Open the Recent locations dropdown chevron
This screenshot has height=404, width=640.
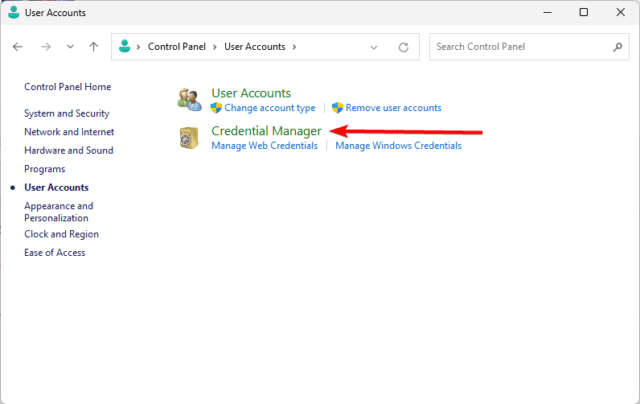click(69, 47)
